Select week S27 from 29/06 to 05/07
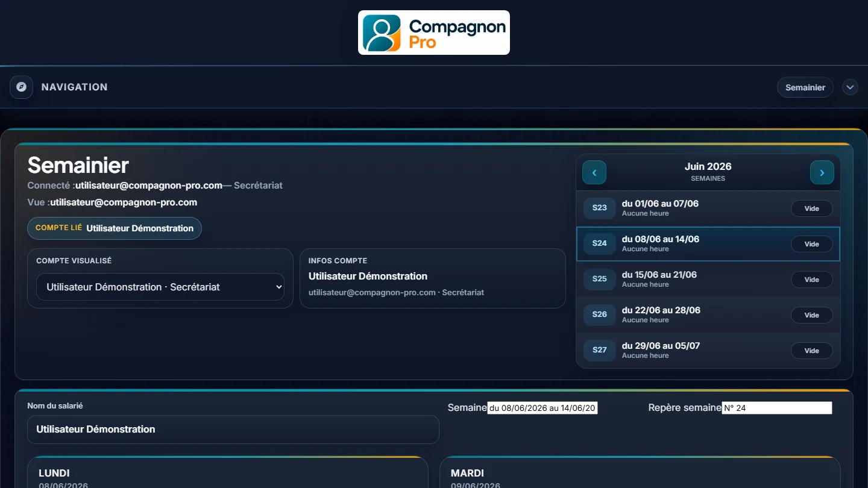Screen dimensions: 868x488 [x=708, y=351]
